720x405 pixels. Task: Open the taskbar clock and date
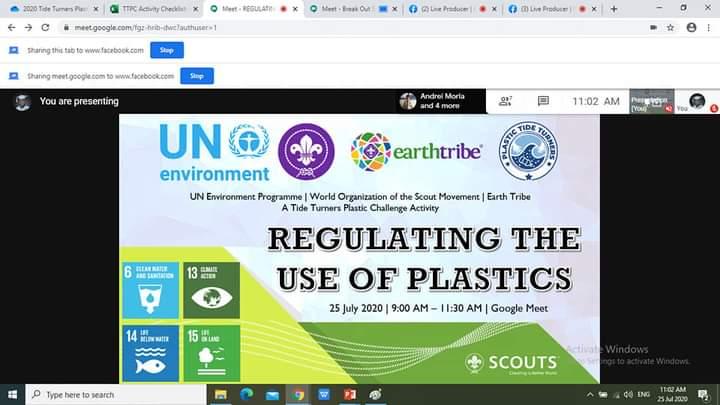coord(672,394)
